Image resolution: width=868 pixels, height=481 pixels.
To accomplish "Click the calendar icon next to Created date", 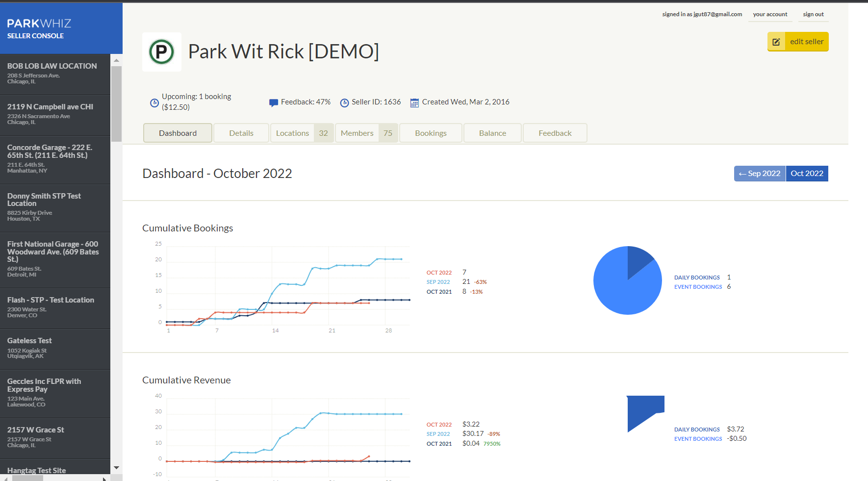I will pos(414,102).
